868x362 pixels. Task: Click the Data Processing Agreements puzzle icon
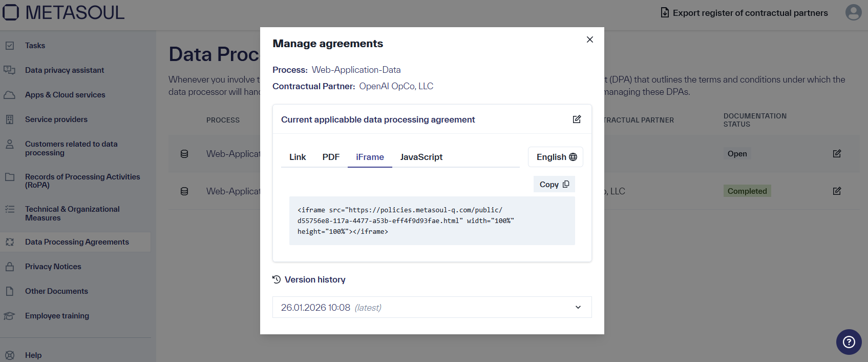9,242
